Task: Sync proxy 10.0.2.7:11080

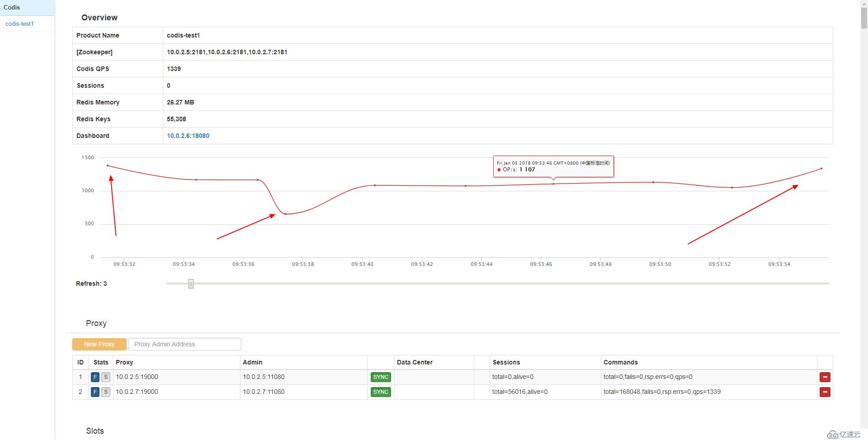Action: [381, 392]
